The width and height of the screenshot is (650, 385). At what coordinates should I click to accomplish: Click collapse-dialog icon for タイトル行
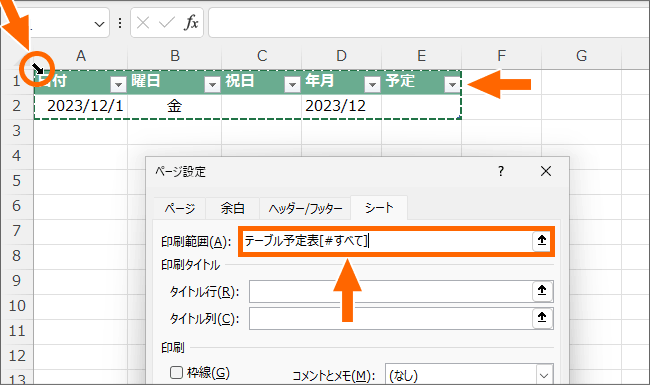click(542, 291)
